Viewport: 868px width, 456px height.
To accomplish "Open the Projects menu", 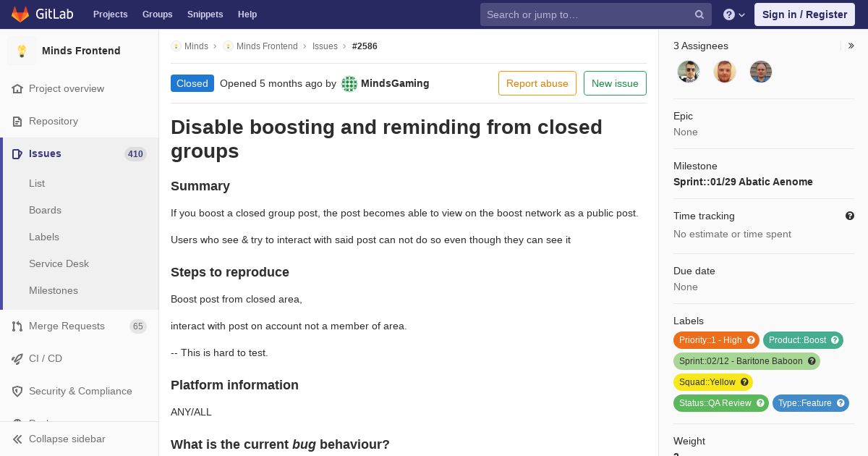I will point(110,14).
